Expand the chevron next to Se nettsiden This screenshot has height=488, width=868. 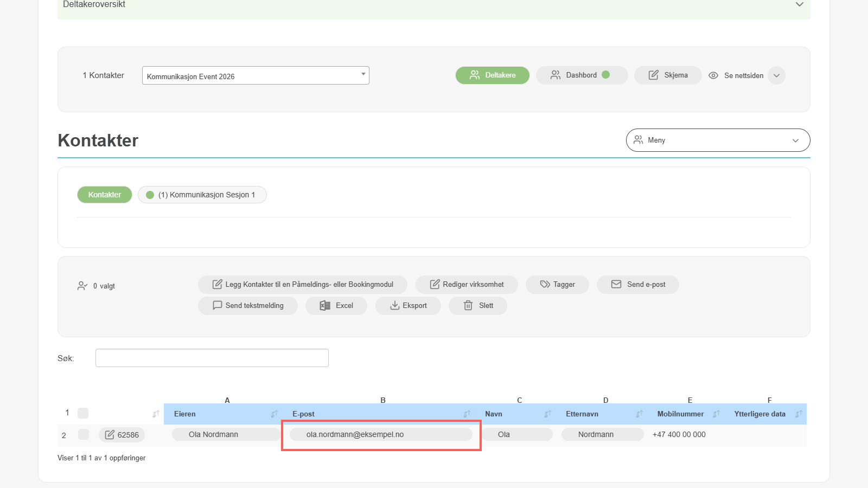(777, 75)
